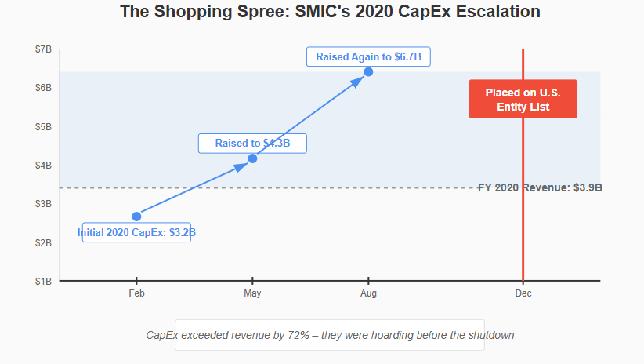Click the caption about CapEx exceeding revenue
Viewport: 644px width, 364px height.
point(330,335)
